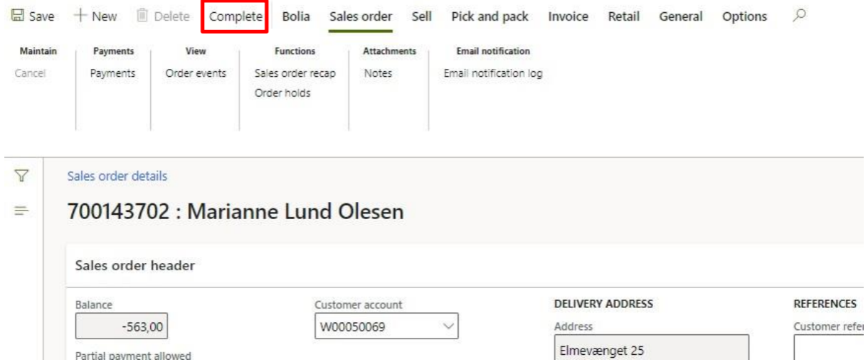Select the Invoice tab
Image resolution: width=868 pixels, height=362 pixels.
click(x=568, y=16)
